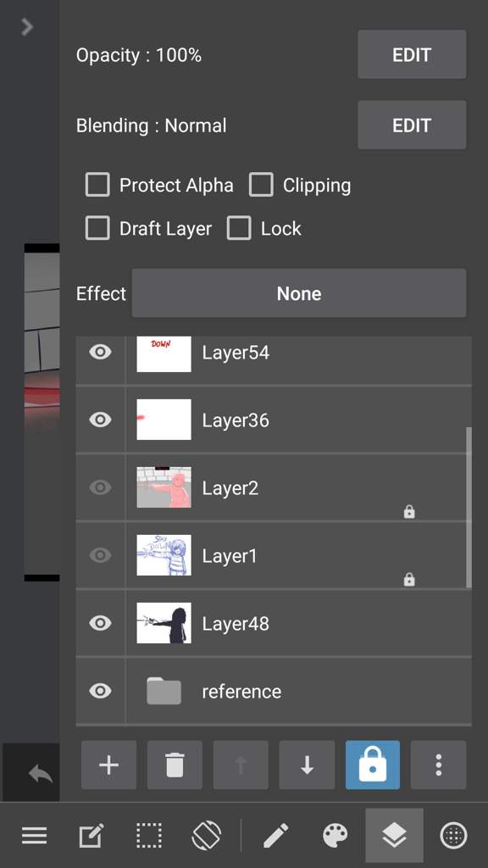Hide Layer48 using its eye icon
488x868 pixels.
[100, 623]
